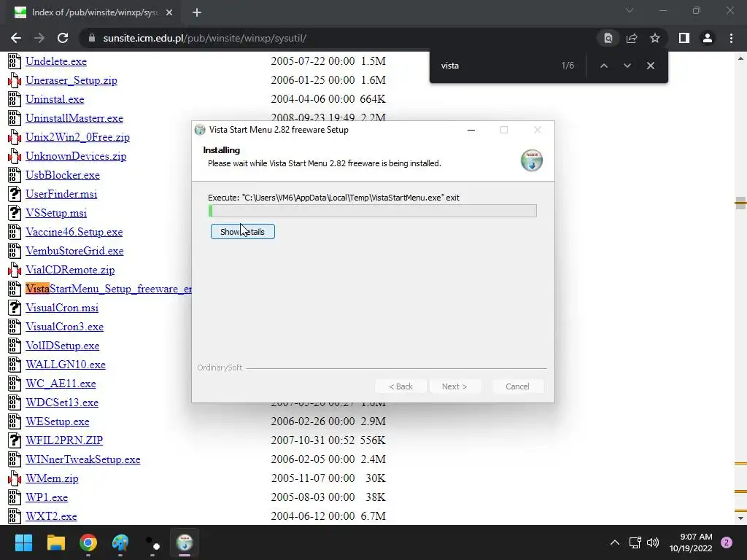The image size is (747, 560).
Task: Select the Index of /pub/winsite tab
Action: [x=94, y=12]
